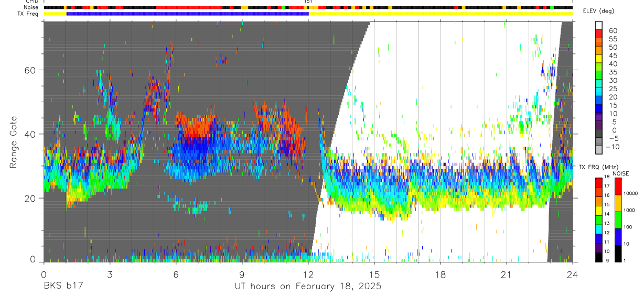Image resolution: width=644 pixels, height=297 pixels.
Task: Click the yellow segment of the TX Freq strip after 12 UT
Action: 441,14
